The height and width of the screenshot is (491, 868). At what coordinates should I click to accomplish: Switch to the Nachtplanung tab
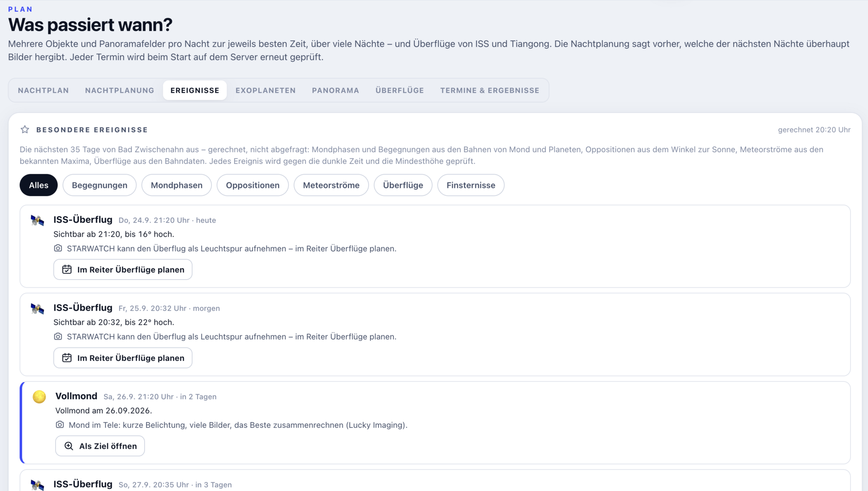[119, 90]
